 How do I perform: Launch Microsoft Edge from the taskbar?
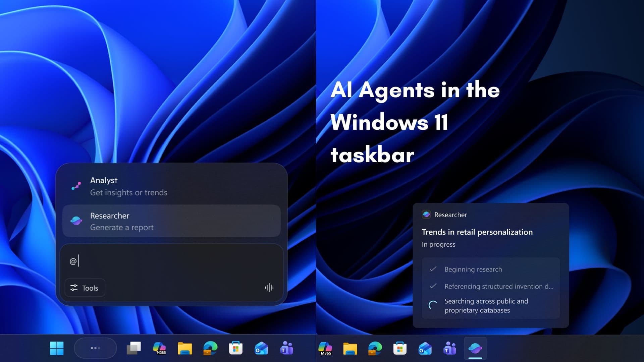[210, 348]
